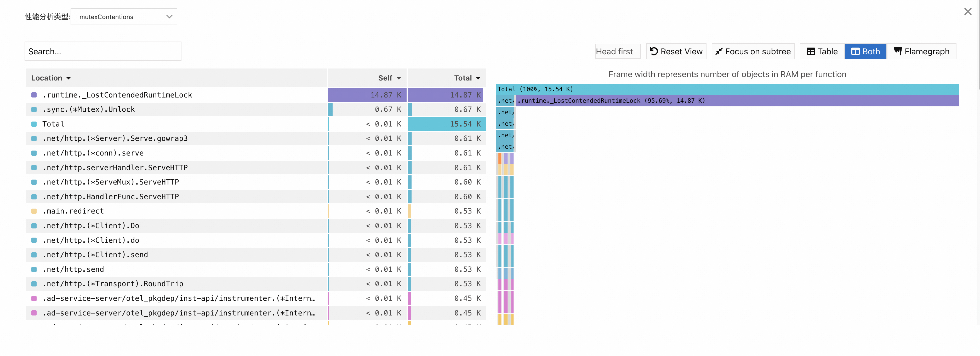This screenshot has width=980, height=356.
Task: Sort by Location column arrow
Action: click(69, 78)
